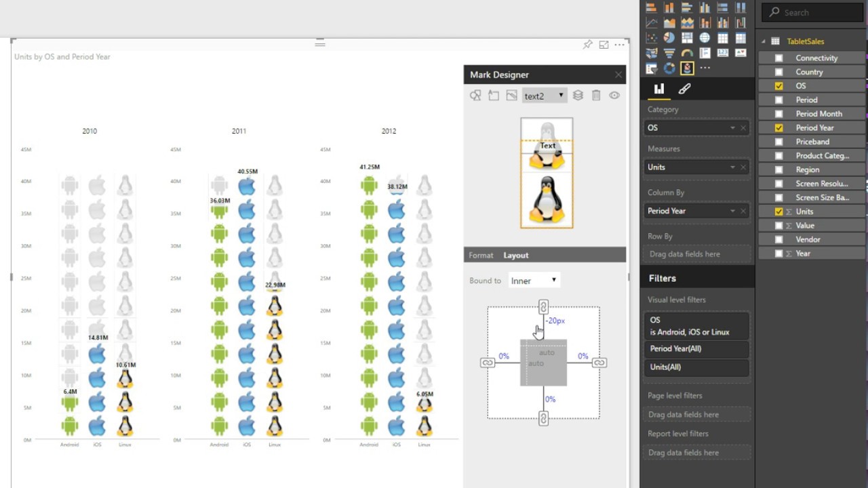Check the Connectivity field checkbox
868x488 pixels.
778,58
